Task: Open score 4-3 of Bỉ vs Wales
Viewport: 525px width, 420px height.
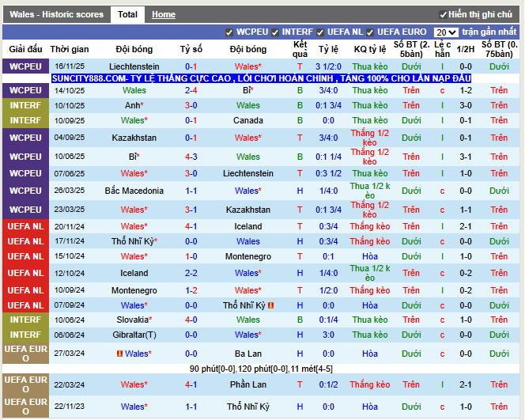Action: 191,157
